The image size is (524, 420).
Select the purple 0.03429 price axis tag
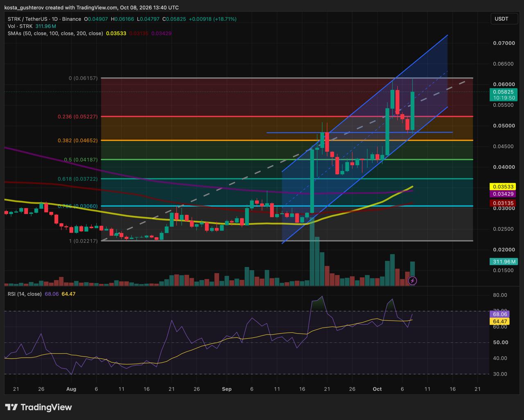click(x=503, y=193)
